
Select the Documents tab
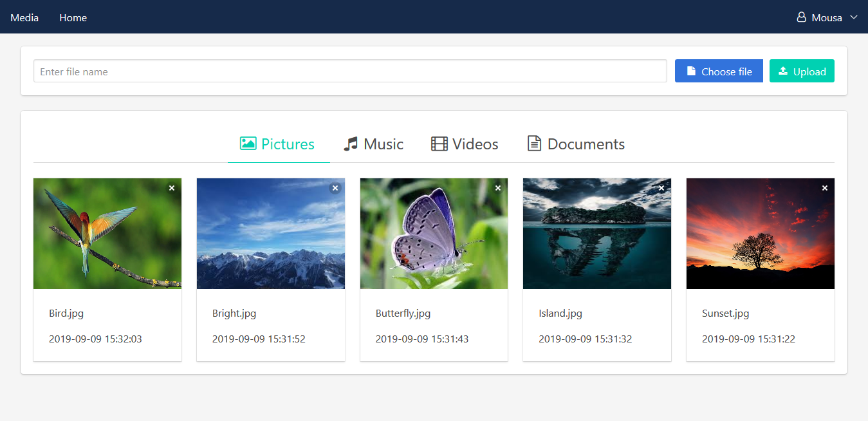[x=576, y=144]
